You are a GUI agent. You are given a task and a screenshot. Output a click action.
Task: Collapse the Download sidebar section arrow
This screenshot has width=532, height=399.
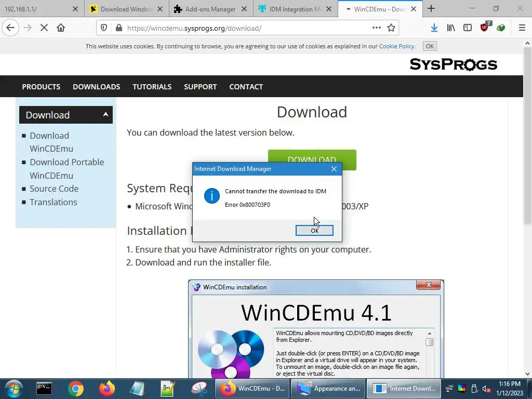[x=105, y=114]
